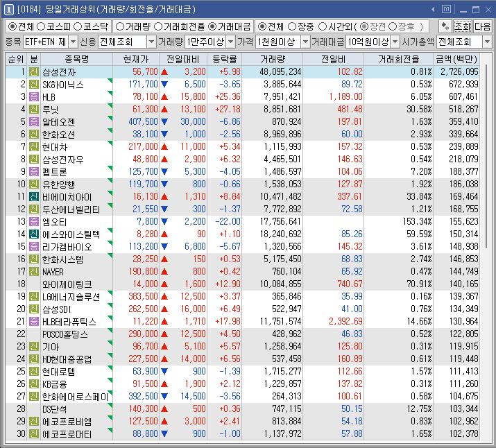Viewport: 496px width, 448px height.
Task: Click the red up arrow for 삼성전자
Action: (164, 72)
